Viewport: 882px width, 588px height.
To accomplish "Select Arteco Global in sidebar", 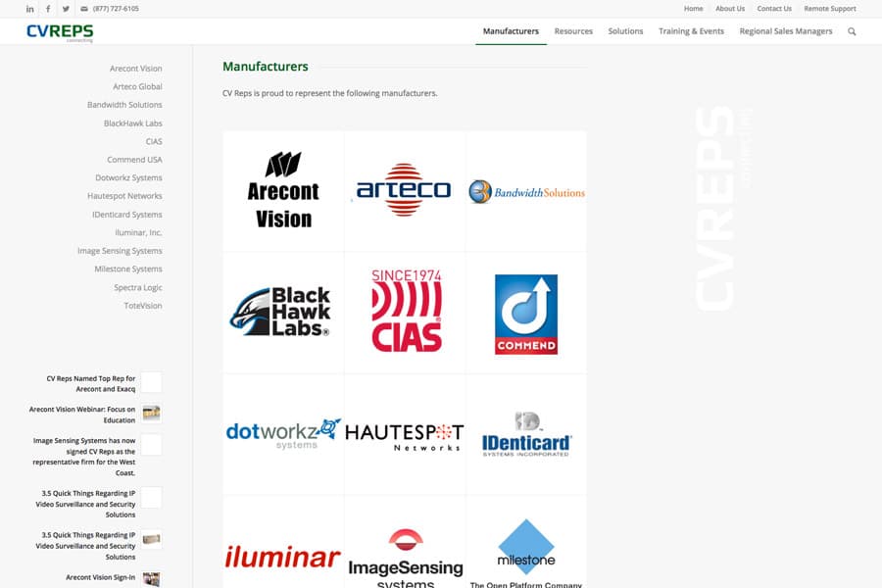I will pyautogui.click(x=137, y=86).
